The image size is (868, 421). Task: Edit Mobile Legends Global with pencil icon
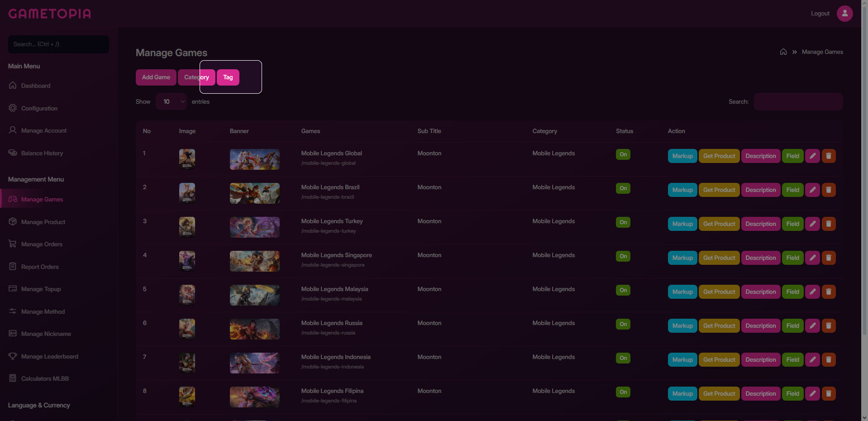pyautogui.click(x=812, y=156)
